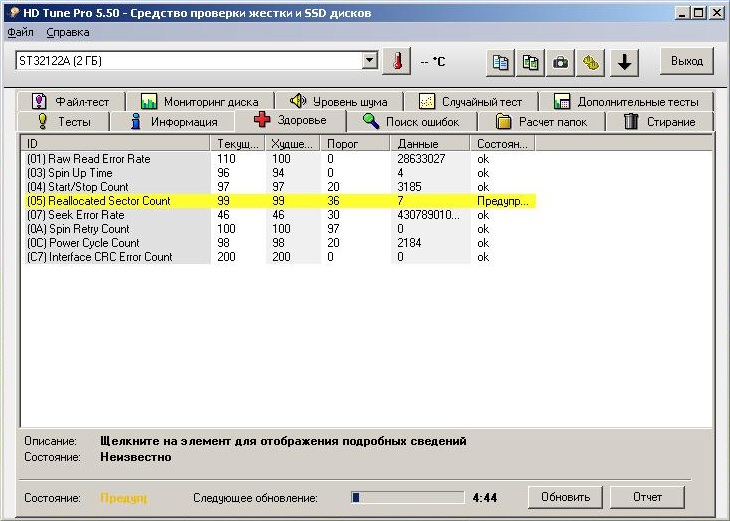This screenshot has height=521, width=730.
Task: Sort by the ID column header
Action: tap(115, 144)
